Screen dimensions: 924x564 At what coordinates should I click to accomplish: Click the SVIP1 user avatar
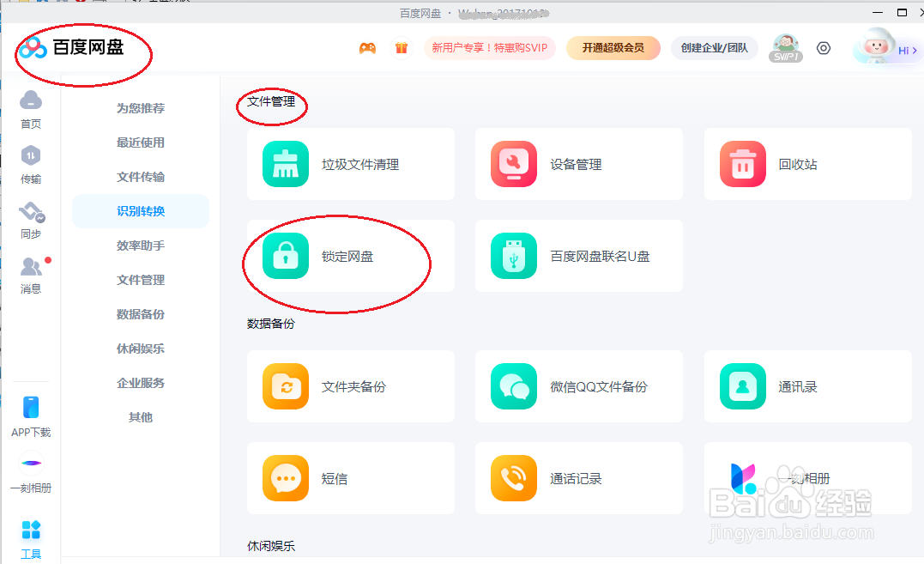pos(786,48)
